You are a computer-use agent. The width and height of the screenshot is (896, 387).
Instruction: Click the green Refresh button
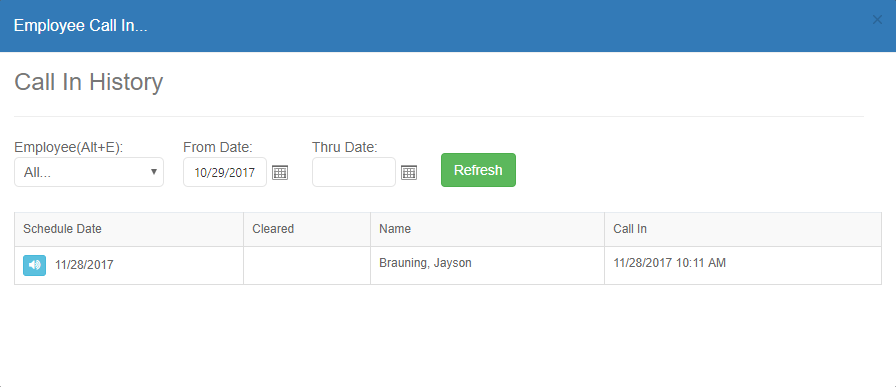click(x=478, y=170)
